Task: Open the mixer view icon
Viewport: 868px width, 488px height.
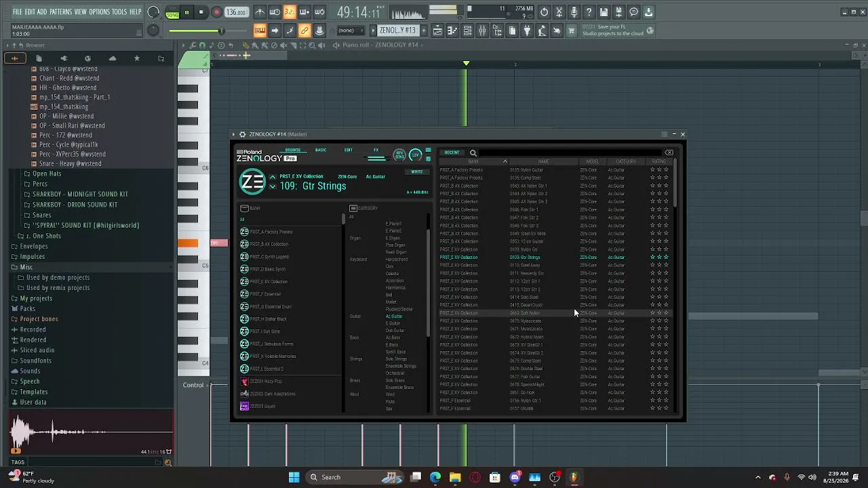Action: (x=482, y=30)
